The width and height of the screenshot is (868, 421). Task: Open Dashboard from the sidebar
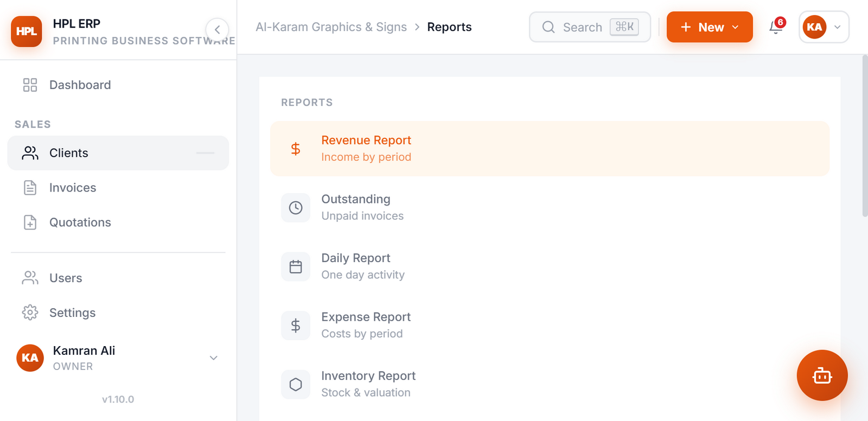pyautogui.click(x=118, y=85)
